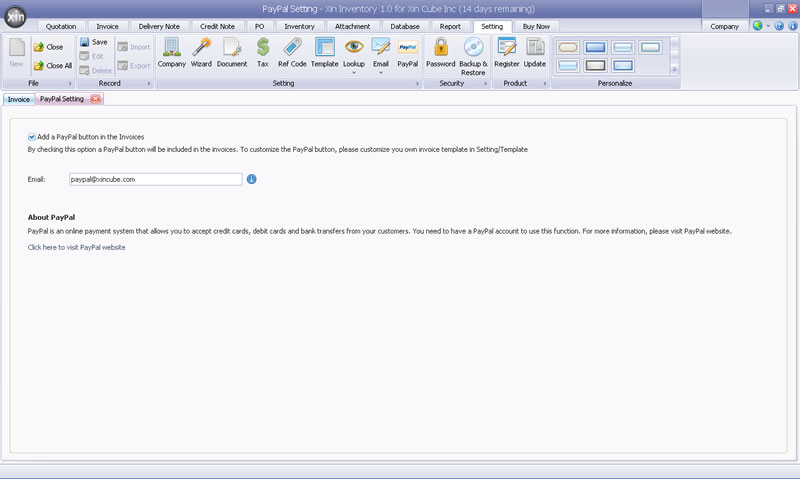Switch to the Delivery Note tab
The image size is (800, 479).
159,27
